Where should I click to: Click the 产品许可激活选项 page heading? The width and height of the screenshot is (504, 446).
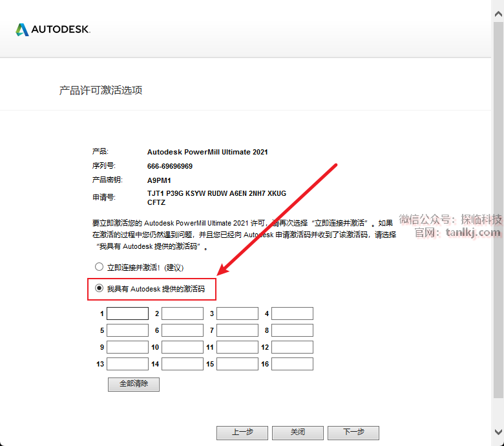(101, 90)
